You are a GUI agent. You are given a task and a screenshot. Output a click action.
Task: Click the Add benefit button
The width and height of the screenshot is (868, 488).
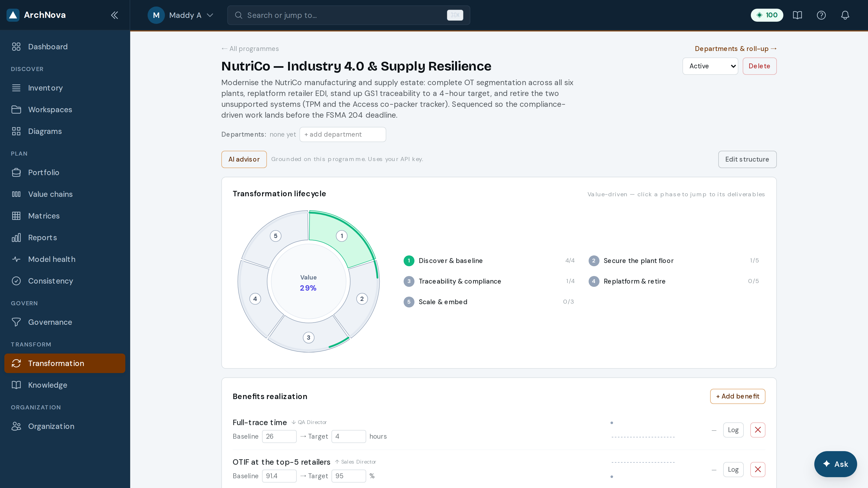[x=738, y=396]
